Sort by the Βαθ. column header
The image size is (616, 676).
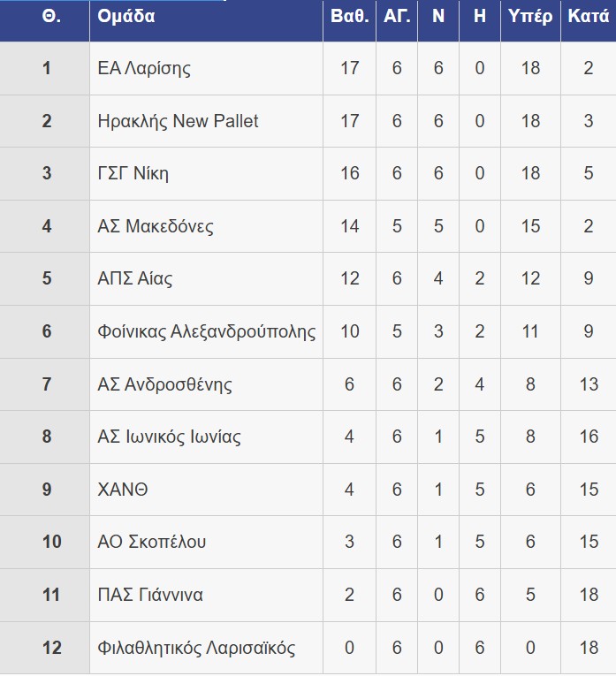coord(349,17)
